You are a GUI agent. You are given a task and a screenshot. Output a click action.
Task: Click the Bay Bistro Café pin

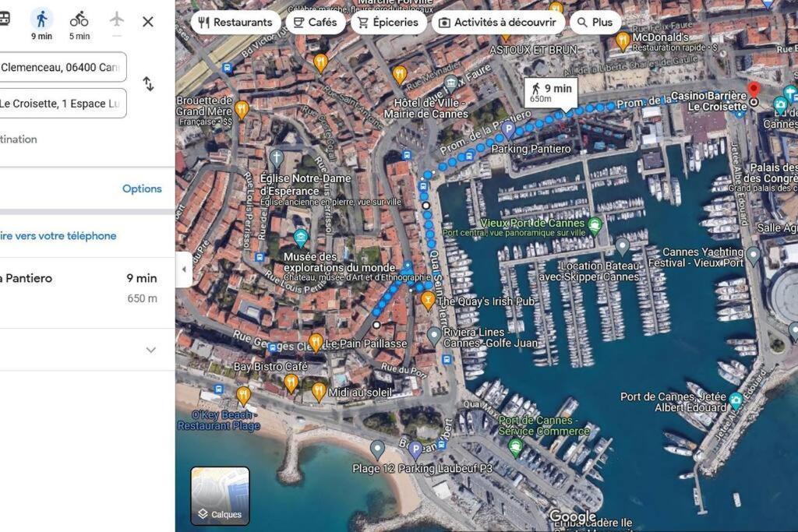[x=291, y=383]
